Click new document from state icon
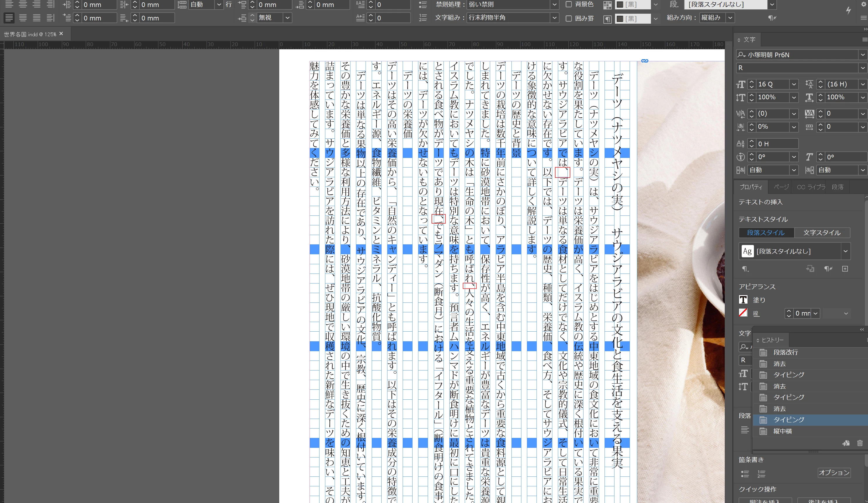This screenshot has width=868, height=503. (x=846, y=443)
